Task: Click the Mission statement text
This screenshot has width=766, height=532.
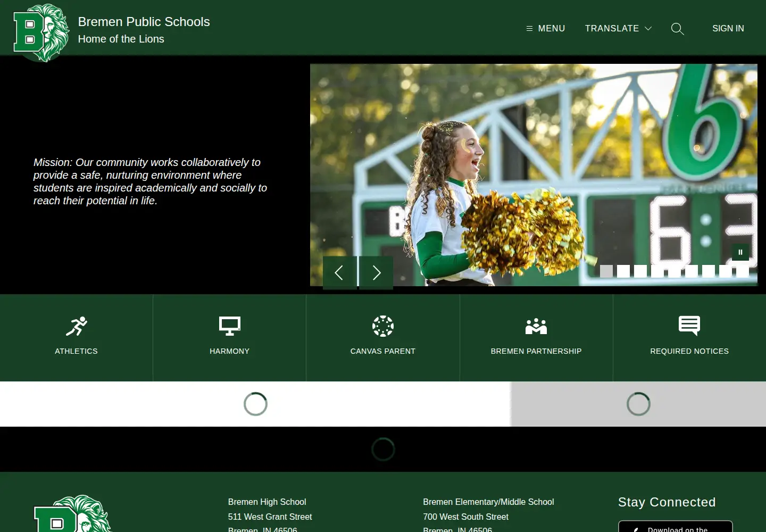Action: [x=150, y=181]
